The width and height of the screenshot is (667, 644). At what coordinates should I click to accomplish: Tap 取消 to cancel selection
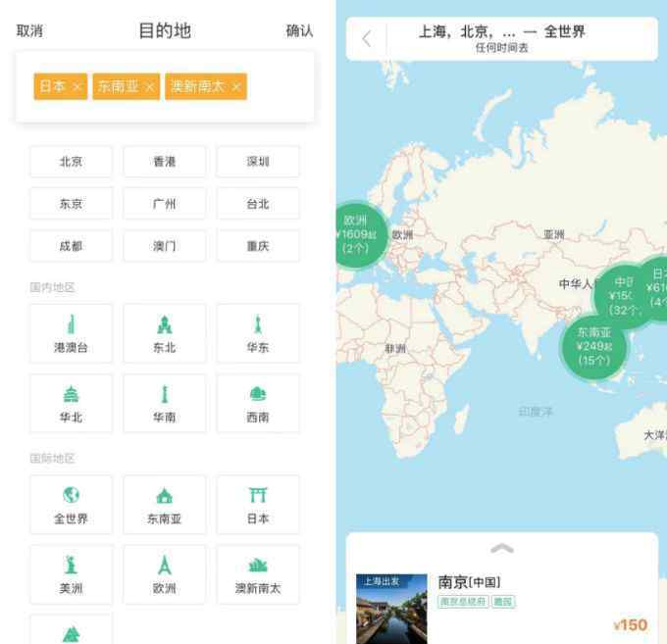click(x=30, y=31)
